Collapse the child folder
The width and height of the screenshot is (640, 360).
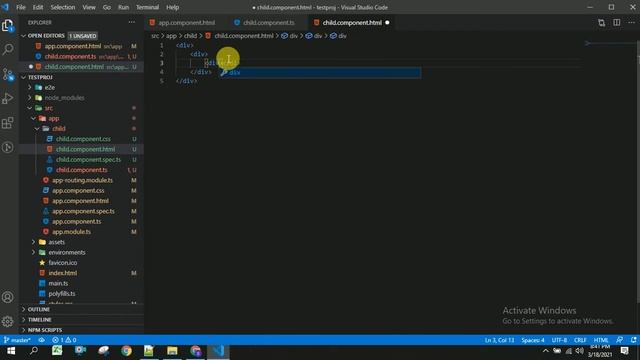tap(37, 129)
